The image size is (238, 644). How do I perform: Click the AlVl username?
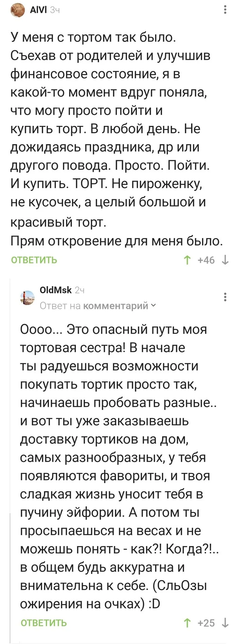(38, 10)
